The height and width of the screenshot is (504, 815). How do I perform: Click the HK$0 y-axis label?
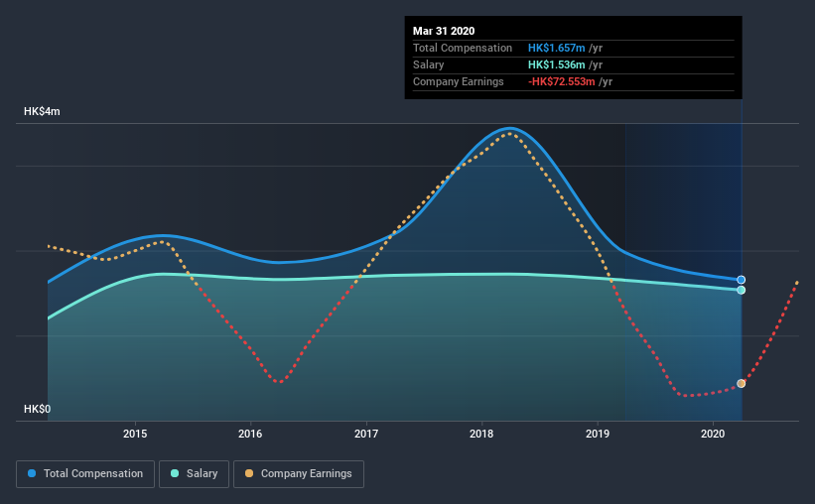(38, 409)
